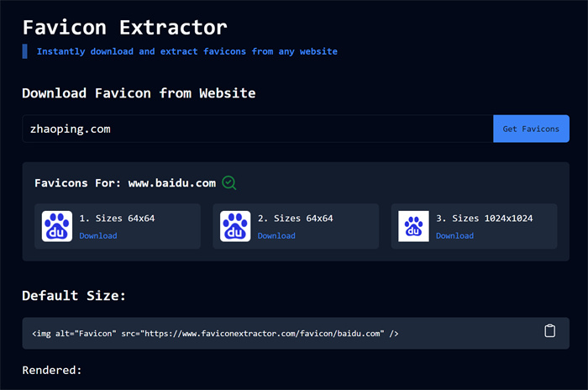Focus the zhaoping.com website input field
Image resolution: width=588 pixels, height=390 pixels.
258,129
